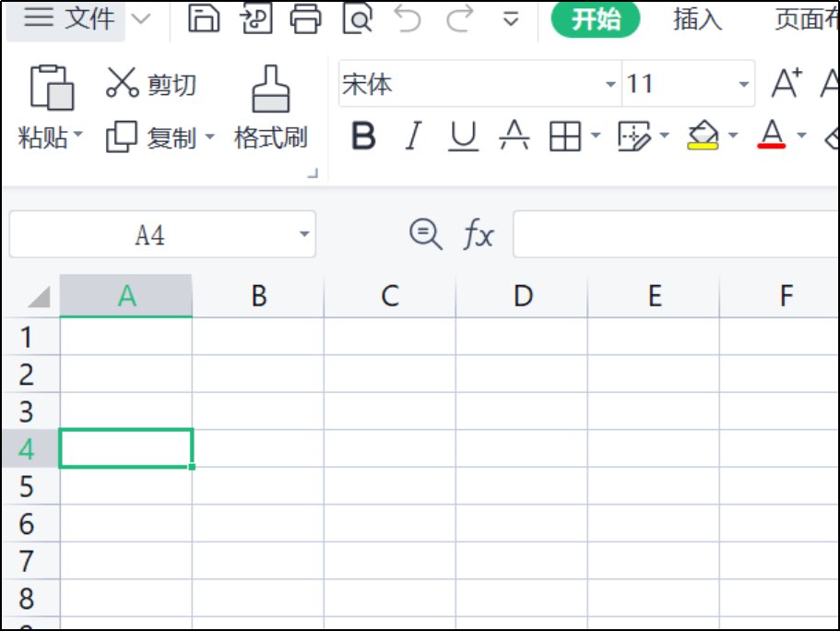Toggle underline formatting
The width and height of the screenshot is (840, 631).
pyautogui.click(x=463, y=136)
